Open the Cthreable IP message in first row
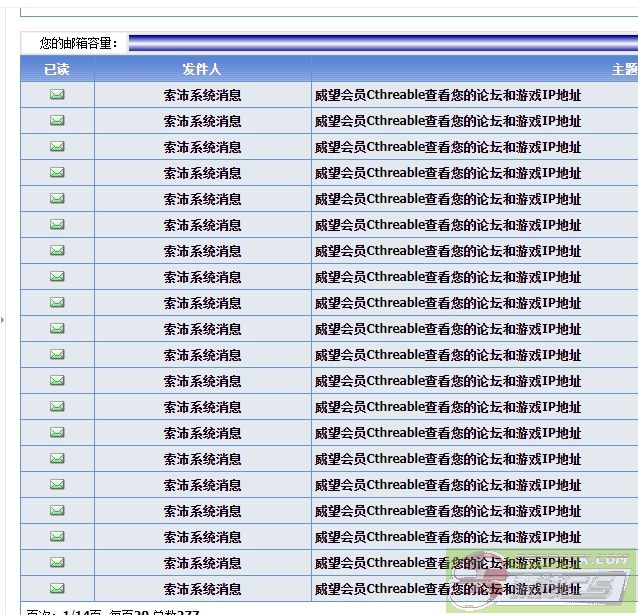This screenshot has width=638, height=615. coord(448,95)
